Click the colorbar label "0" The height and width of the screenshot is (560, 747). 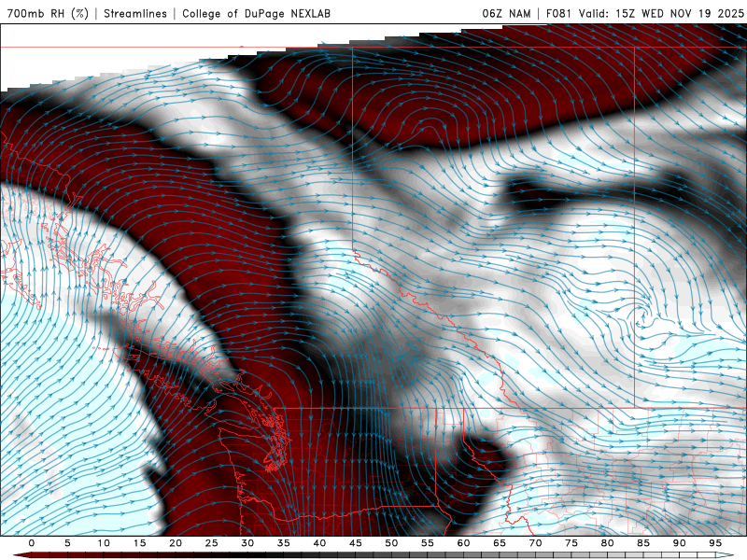[32, 543]
